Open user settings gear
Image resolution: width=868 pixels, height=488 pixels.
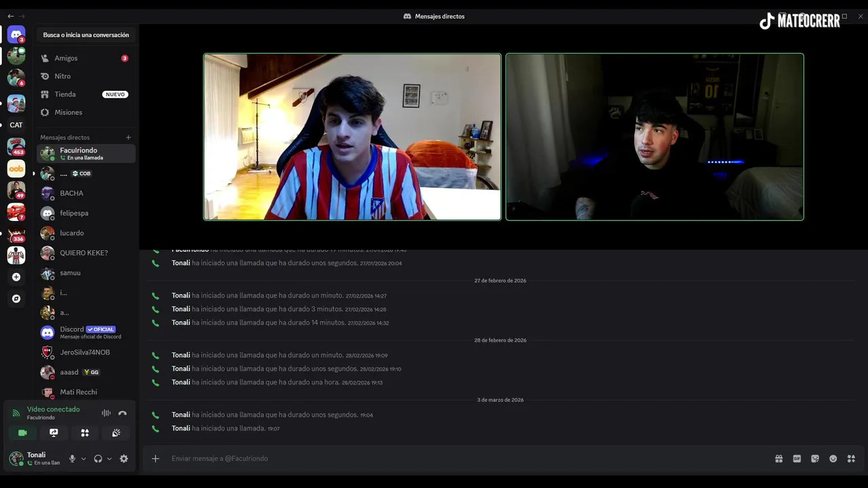tap(123, 459)
